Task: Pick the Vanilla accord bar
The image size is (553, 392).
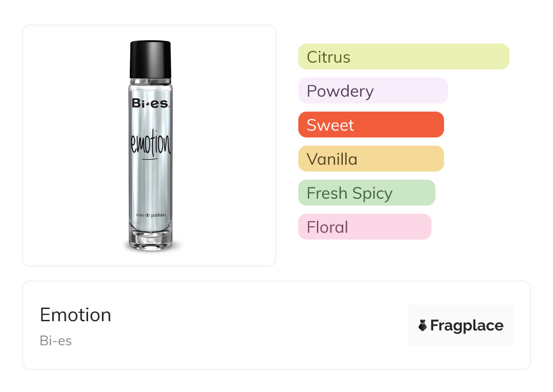Action: (x=370, y=159)
